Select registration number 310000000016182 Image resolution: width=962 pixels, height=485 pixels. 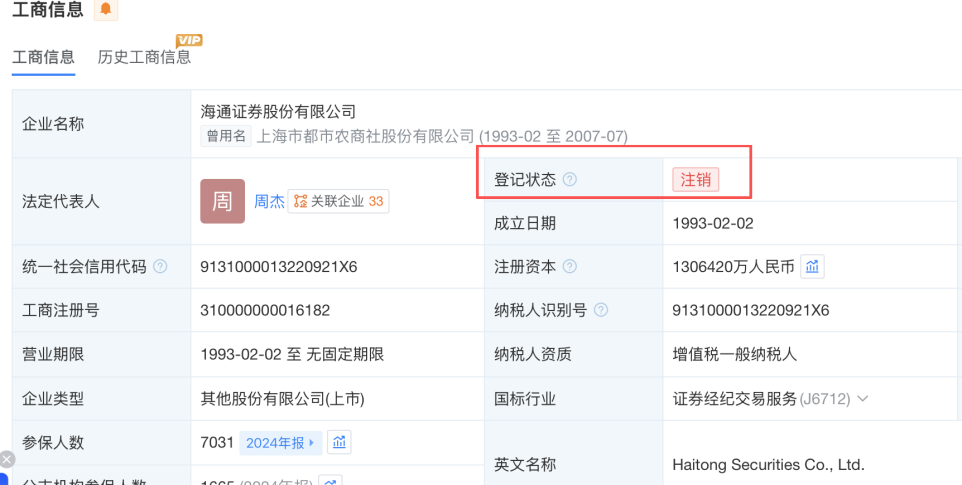tap(265, 310)
